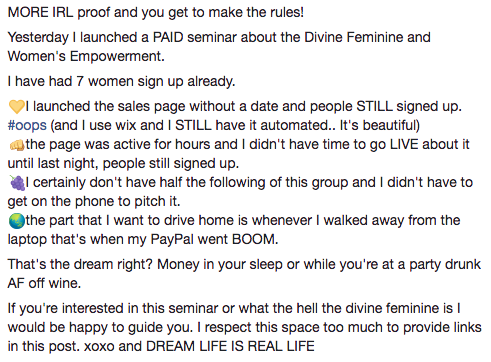Viewport: 491px width, 362px height.
Task: Click the globe earth emoji
Action: [17, 221]
